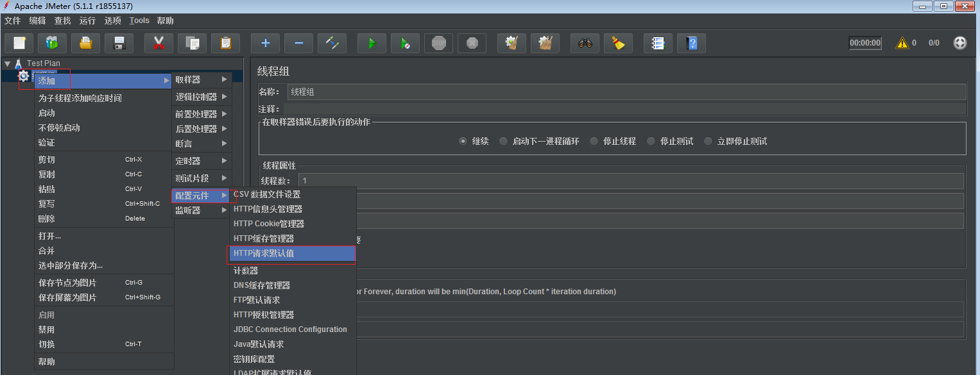Screen dimensions: 980x375
Task: Select the 继续 radio button
Action: (x=463, y=141)
